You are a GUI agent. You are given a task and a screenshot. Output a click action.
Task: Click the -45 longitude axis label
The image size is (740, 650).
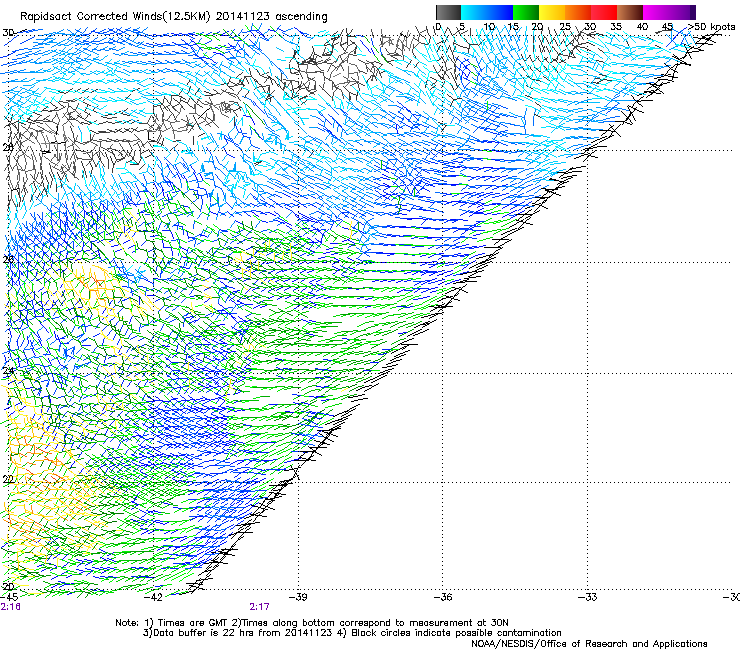tap(9, 597)
